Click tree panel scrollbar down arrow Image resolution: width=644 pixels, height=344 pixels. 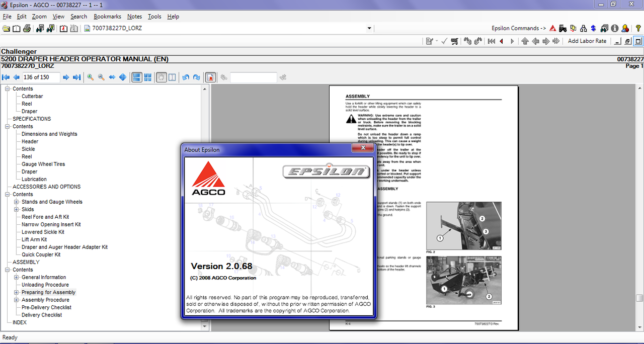tap(204, 326)
